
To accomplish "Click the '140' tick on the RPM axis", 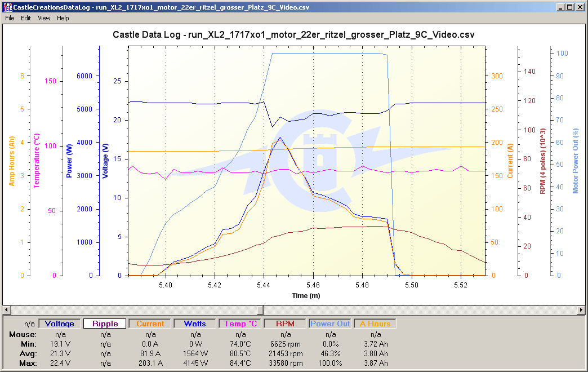I will coord(529,72).
